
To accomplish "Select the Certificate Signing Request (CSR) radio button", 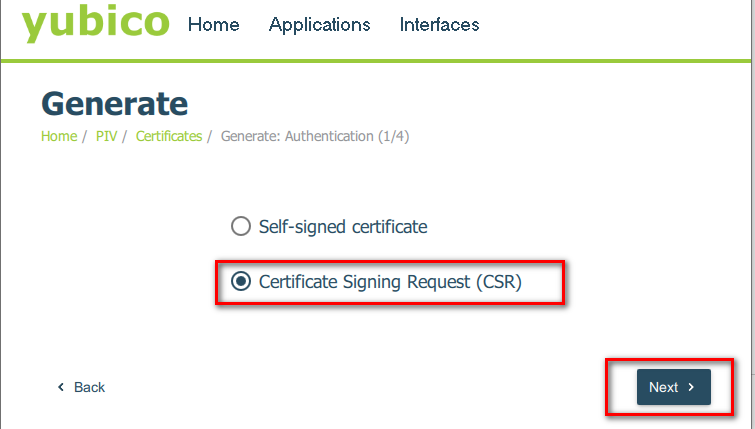I will (x=240, y=282).
